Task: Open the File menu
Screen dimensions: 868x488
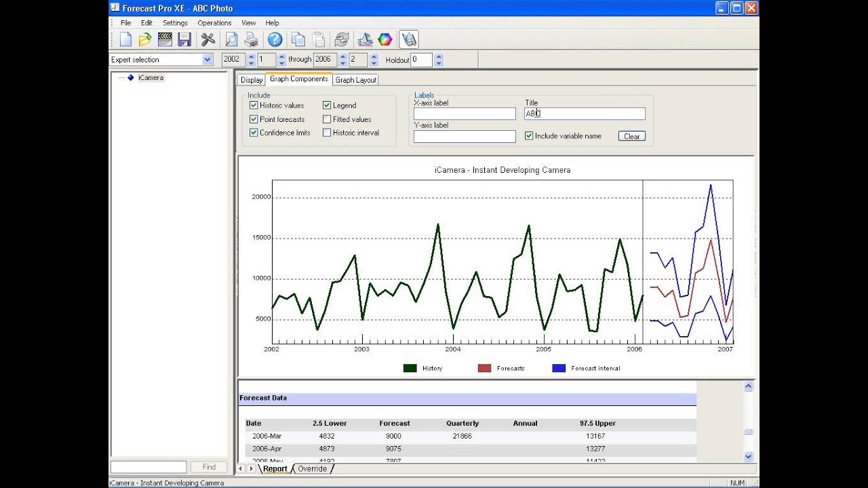Action: tap(125, 23)
